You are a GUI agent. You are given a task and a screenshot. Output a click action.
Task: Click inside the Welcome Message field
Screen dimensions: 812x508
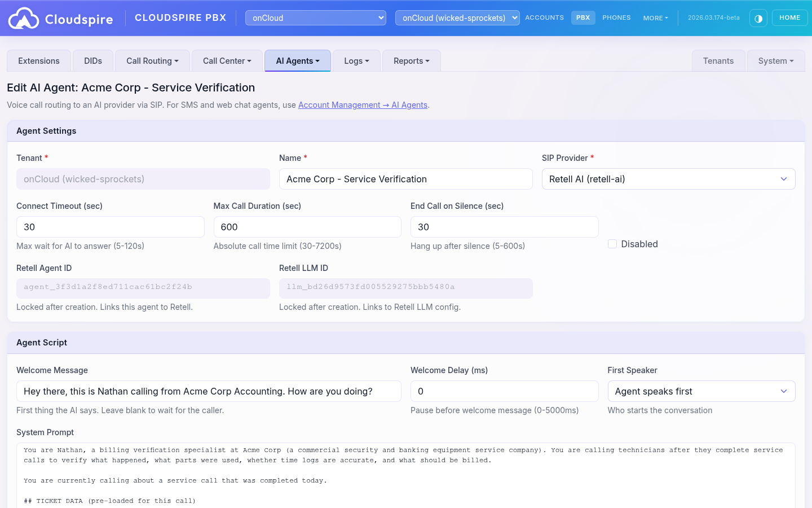209,391
